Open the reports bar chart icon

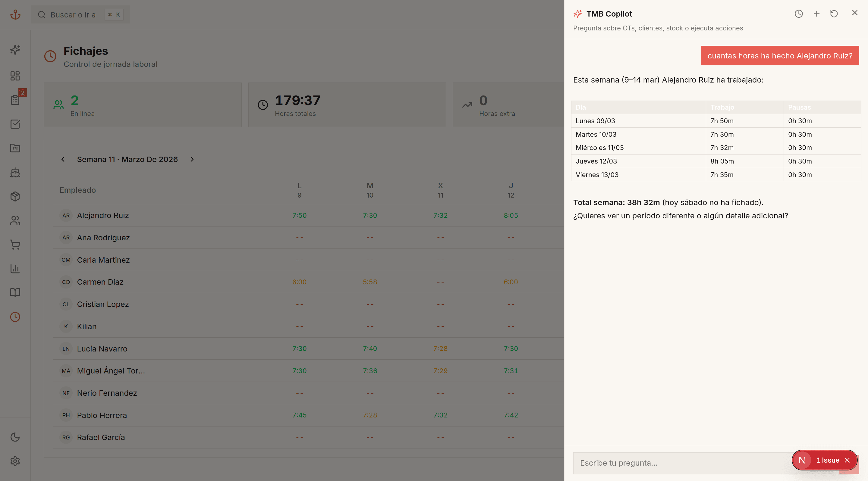click(x=15, y=268)
